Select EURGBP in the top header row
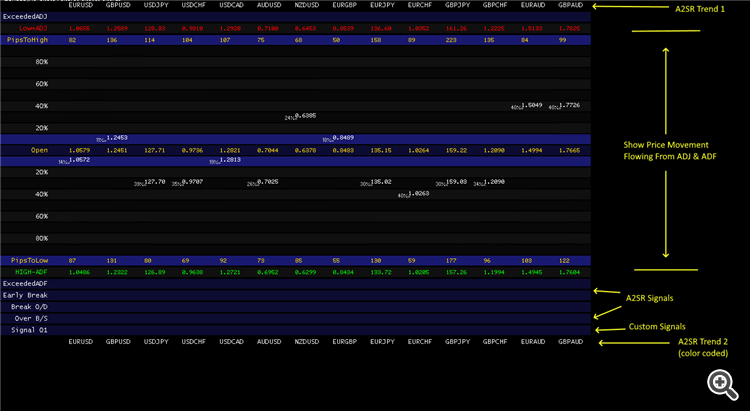The width and height of the screenshot is (750, 411). pos(344,5)
